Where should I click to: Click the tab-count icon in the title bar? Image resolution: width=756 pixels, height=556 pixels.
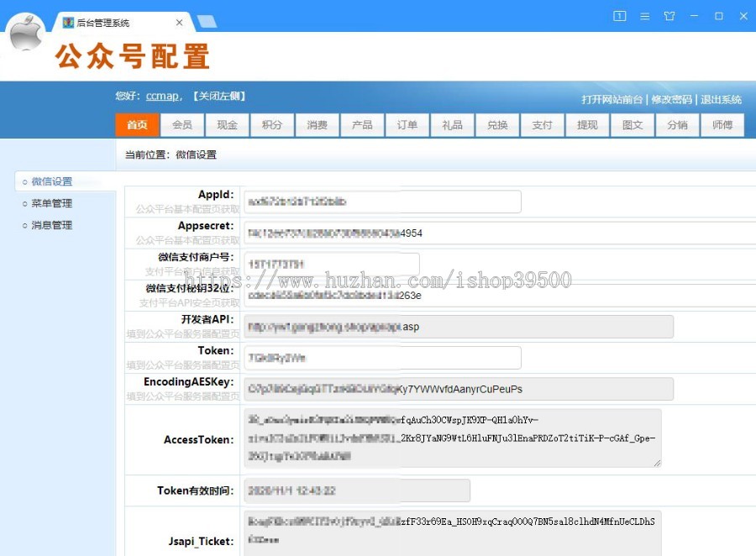pos(620,17)
